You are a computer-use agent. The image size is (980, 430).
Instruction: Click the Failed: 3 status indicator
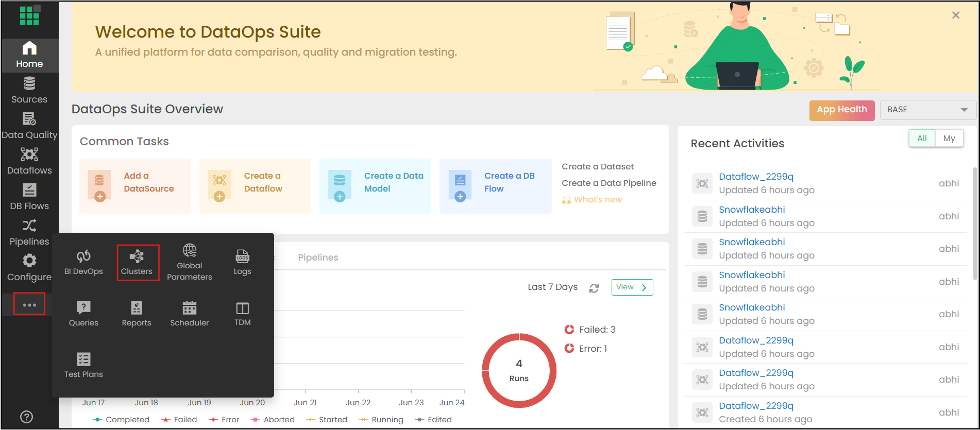(x=590, y=330)
